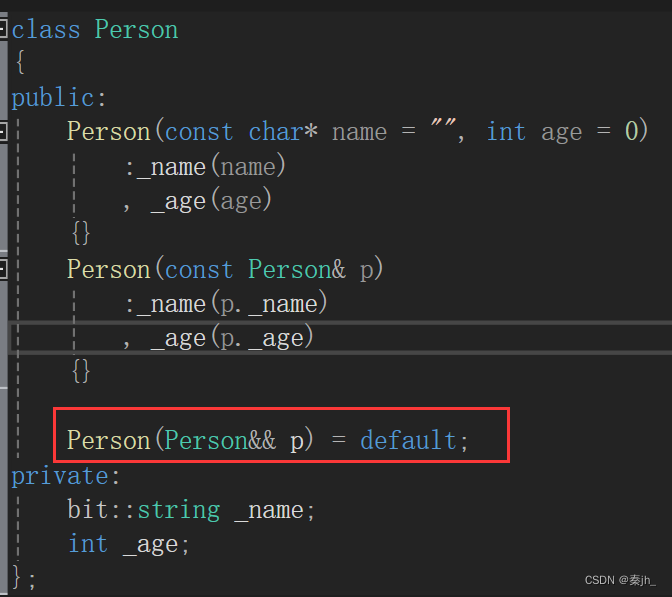This screenshot has width=672, height=597.
Task: Click 'char*' type in the constructor parameters
Action: (283, 132)
